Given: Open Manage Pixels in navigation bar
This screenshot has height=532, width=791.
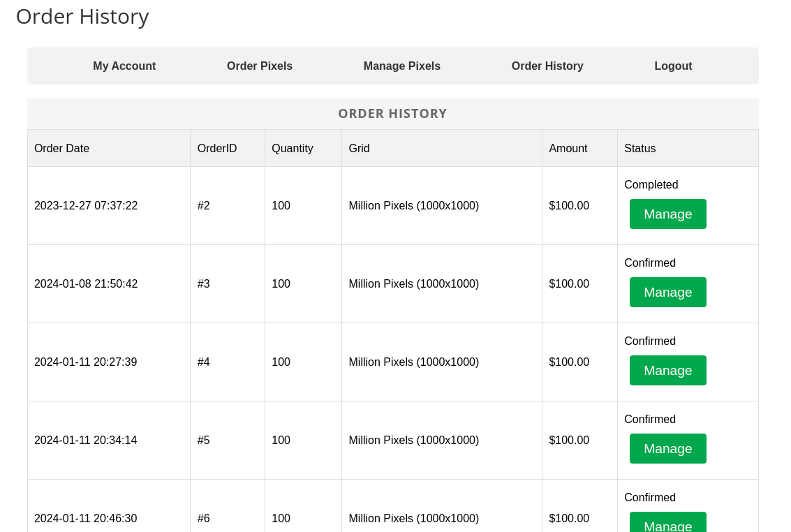Looking at the screenshot, I should coord(401,66).
